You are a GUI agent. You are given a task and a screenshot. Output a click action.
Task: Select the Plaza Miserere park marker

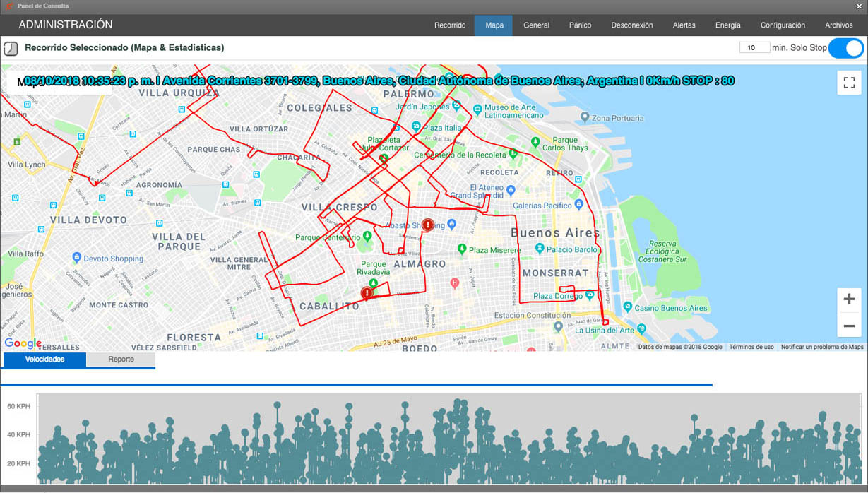[461, 249]
